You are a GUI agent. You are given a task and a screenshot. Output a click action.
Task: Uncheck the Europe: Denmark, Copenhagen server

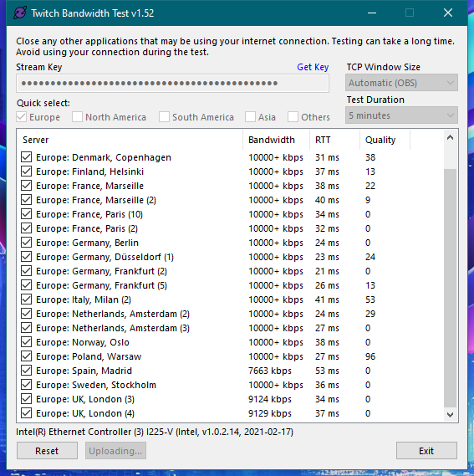[x=27, y=157]
